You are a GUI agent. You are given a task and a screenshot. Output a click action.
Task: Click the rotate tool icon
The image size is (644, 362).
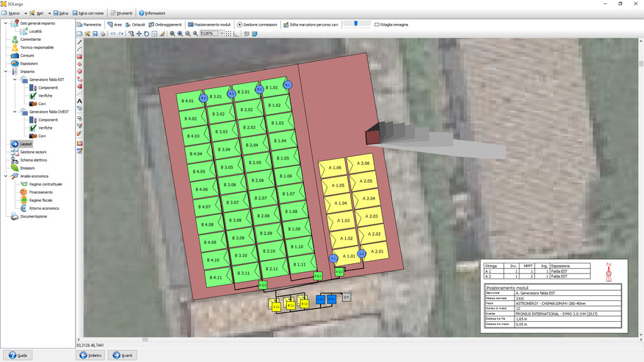point(147,34)
